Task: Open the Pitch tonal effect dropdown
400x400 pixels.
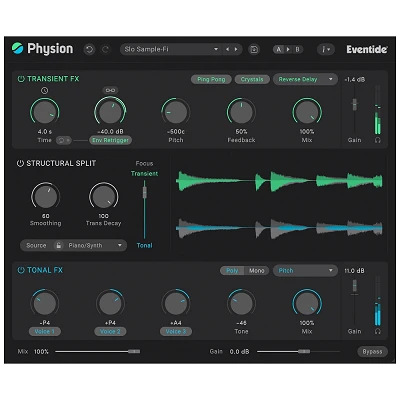Action: [x=305, y=271]
